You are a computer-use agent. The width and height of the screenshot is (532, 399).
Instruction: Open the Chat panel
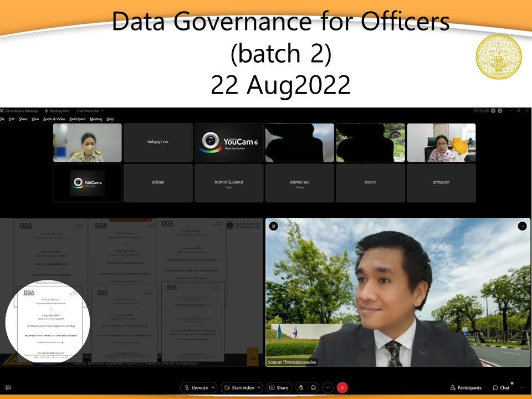[501, 387]
